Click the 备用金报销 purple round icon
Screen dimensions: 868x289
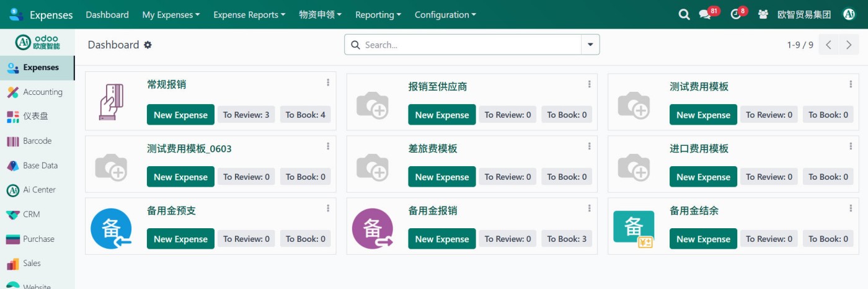point(373,228)
